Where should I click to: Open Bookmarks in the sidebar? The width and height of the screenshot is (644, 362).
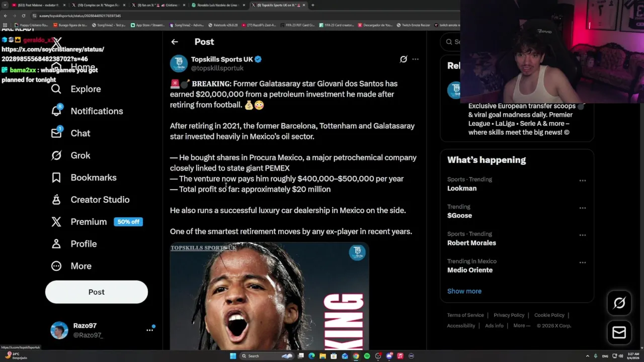(x=84, y=177)
